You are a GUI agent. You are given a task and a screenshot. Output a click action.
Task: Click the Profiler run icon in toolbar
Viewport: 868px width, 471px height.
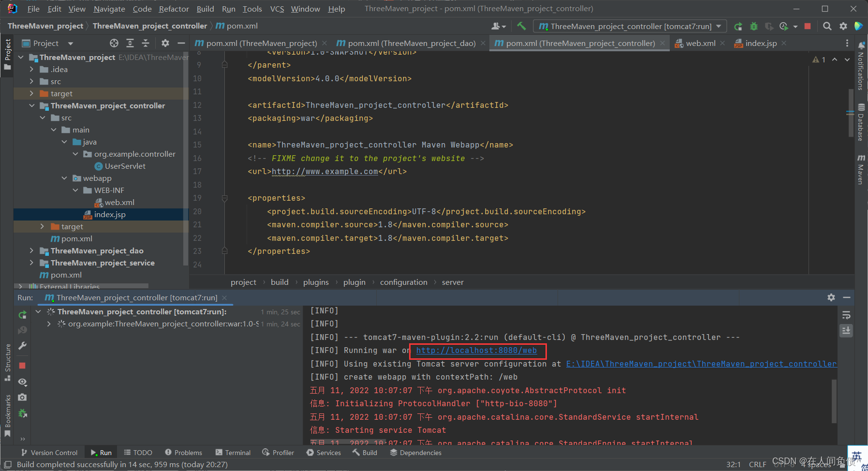784,26
